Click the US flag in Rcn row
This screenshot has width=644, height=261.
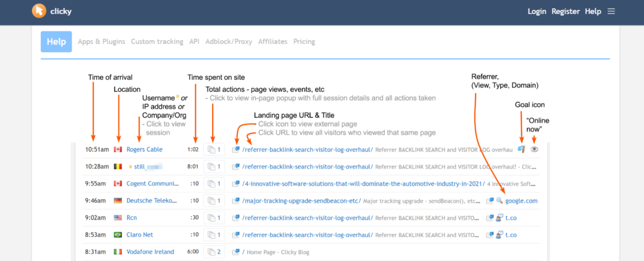(118, 218)
